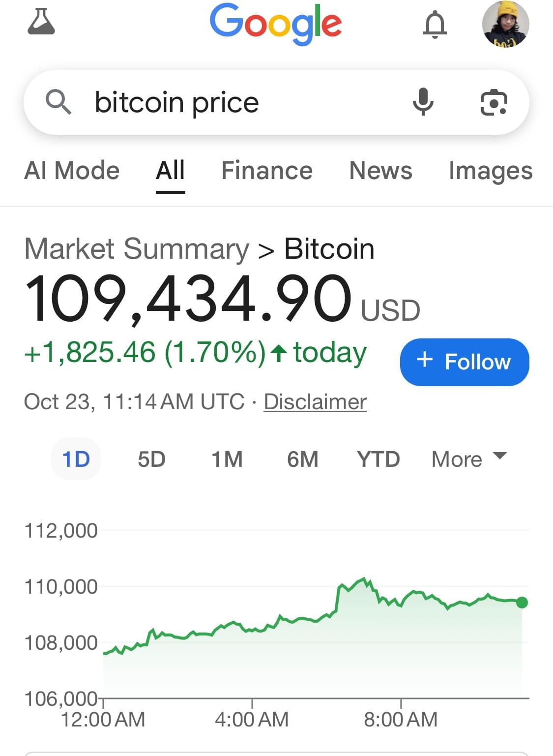Start voice search with microphone
This screenshot has height=756, width=553.
[423, 102]
